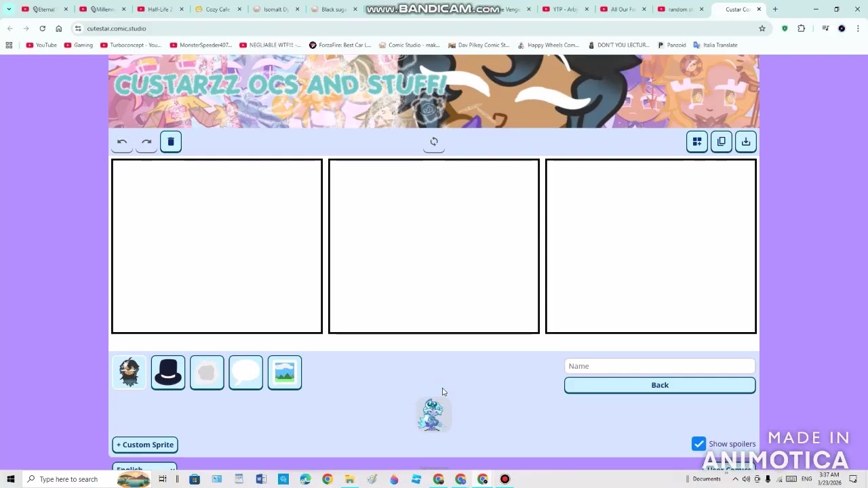Open the English language dropdown
Viewport: 868px width, 488px height.
point(145,468)
